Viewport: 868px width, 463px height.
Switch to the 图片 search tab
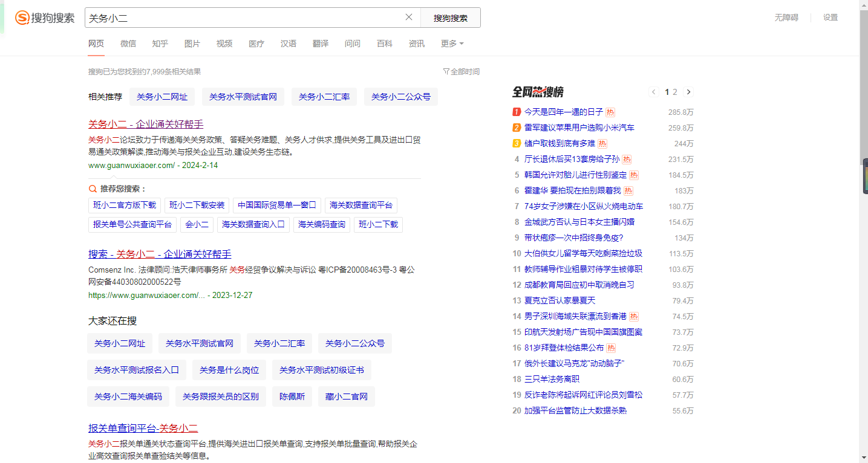click(192, 44)
